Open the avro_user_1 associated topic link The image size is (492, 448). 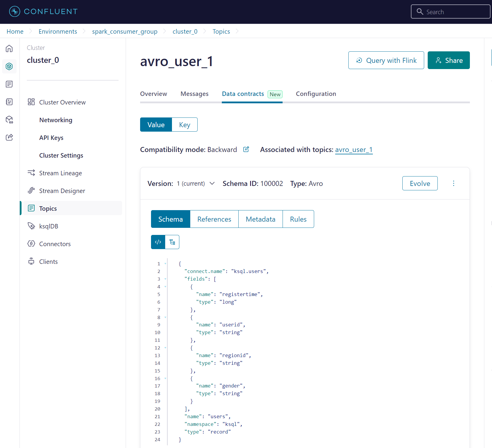[354, 150]
